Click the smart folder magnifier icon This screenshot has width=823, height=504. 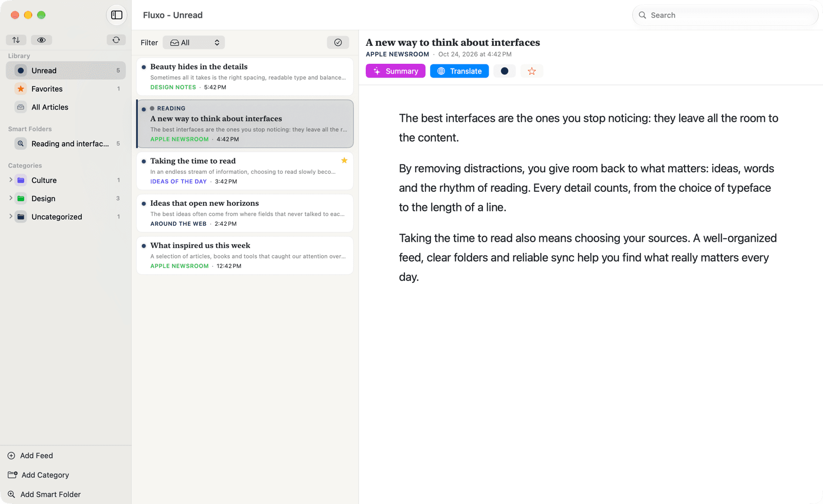[21, 143]
